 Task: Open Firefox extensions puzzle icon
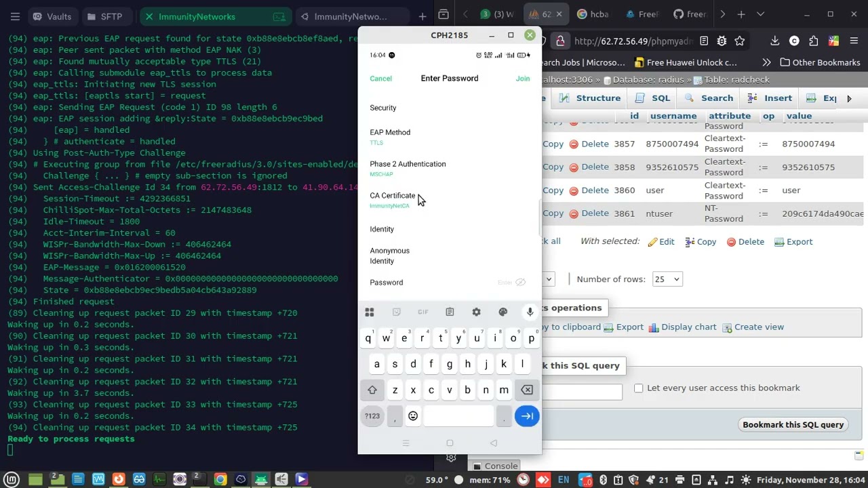tap(813, 41)
